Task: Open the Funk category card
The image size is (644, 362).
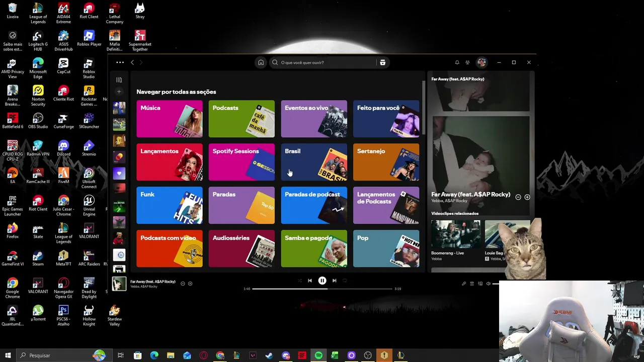Action: click(x=170, y=205)
